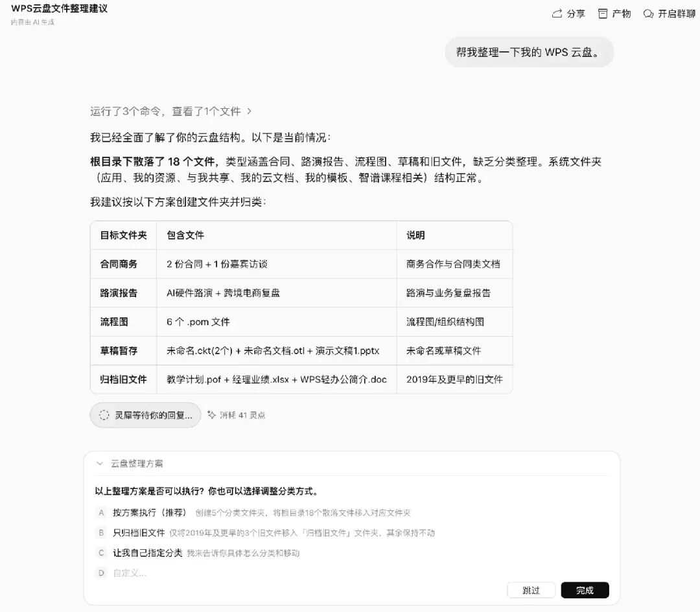Click the share arrow icon

(557, 14)
